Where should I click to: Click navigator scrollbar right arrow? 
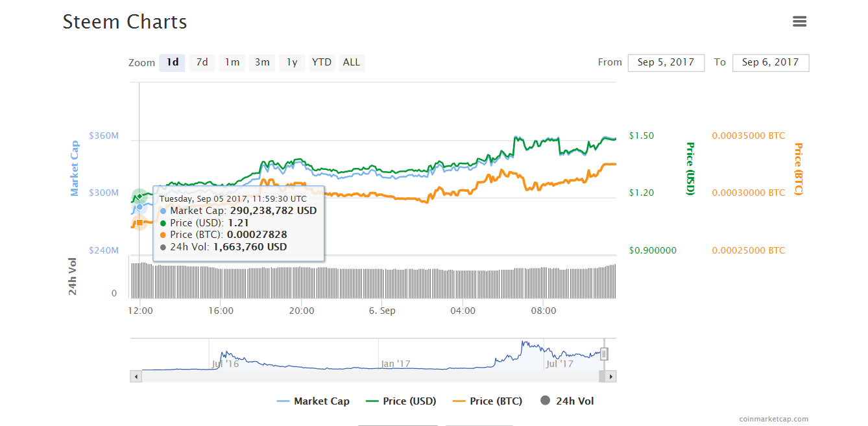coord(611,376)
